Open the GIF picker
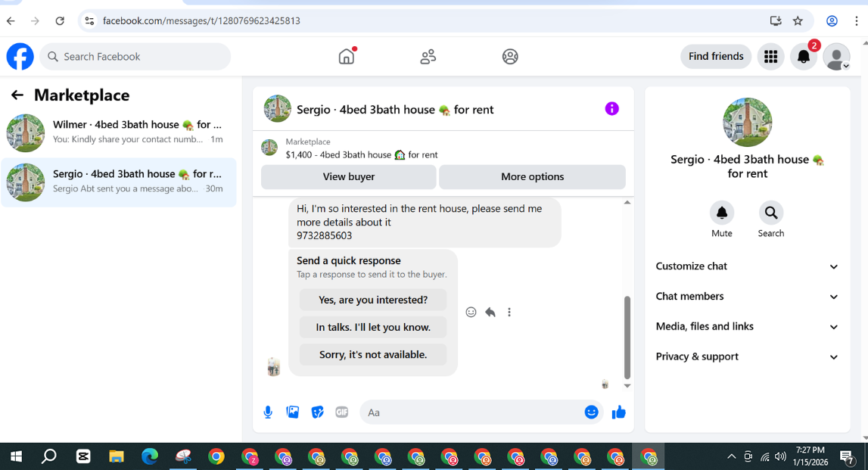This screenshot has height=470, width=868. [341, 412]
